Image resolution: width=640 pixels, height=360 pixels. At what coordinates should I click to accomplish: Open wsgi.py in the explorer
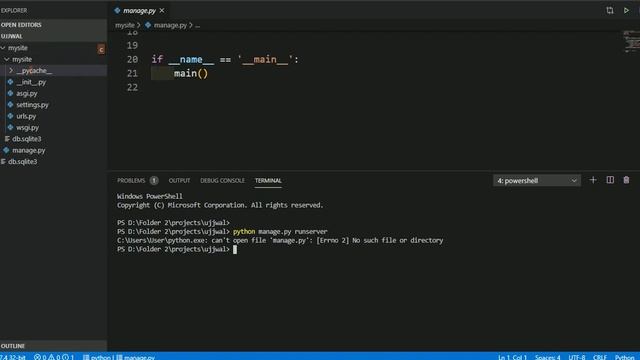point(27,128)
